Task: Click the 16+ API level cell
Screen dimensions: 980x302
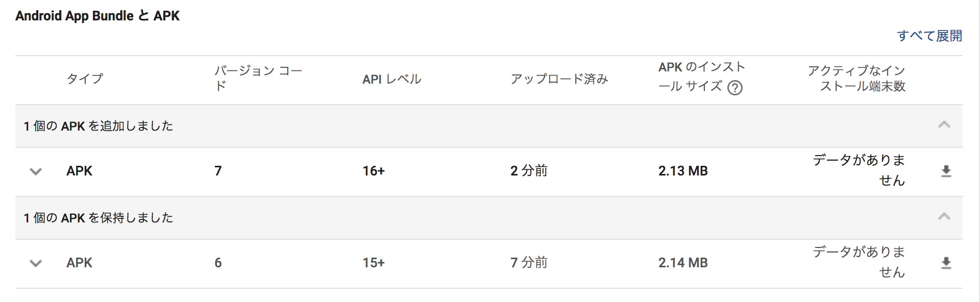Action: [x=374, y=171]
